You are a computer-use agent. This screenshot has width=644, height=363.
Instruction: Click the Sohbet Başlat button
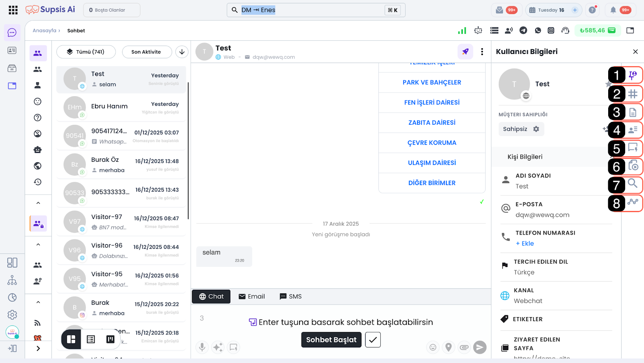click(x=331, y=340)
